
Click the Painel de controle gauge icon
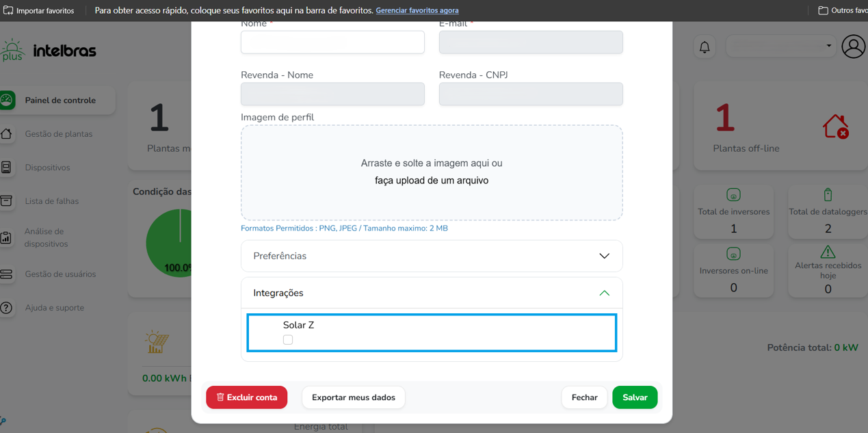click(x=7, y=100)
